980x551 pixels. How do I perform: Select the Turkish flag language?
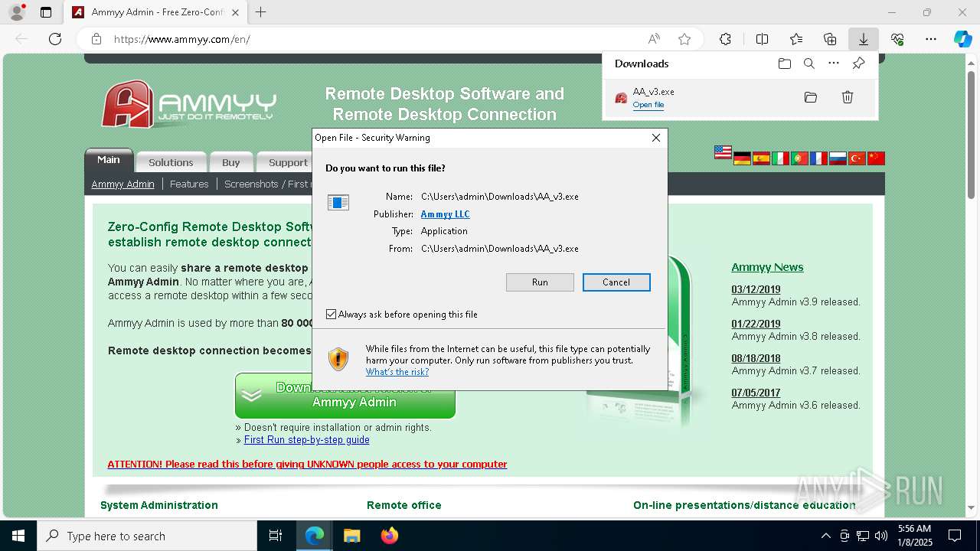[x=857, y=158]
